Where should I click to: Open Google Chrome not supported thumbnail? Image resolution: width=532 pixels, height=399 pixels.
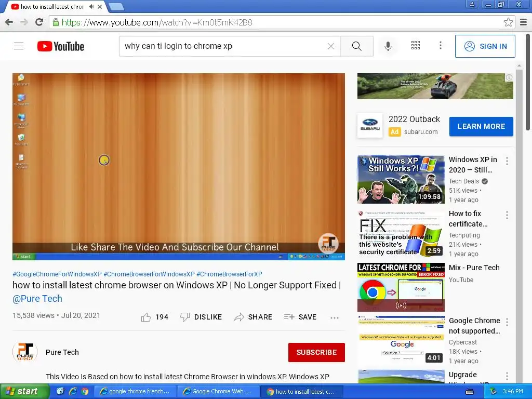pyautogui.click(x=401, y=341)
